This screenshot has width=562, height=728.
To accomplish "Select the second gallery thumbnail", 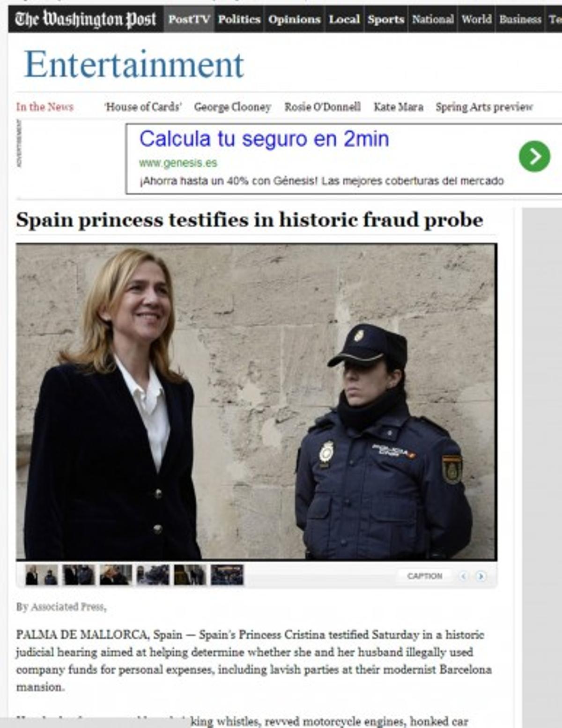I will tap(79, 575).
